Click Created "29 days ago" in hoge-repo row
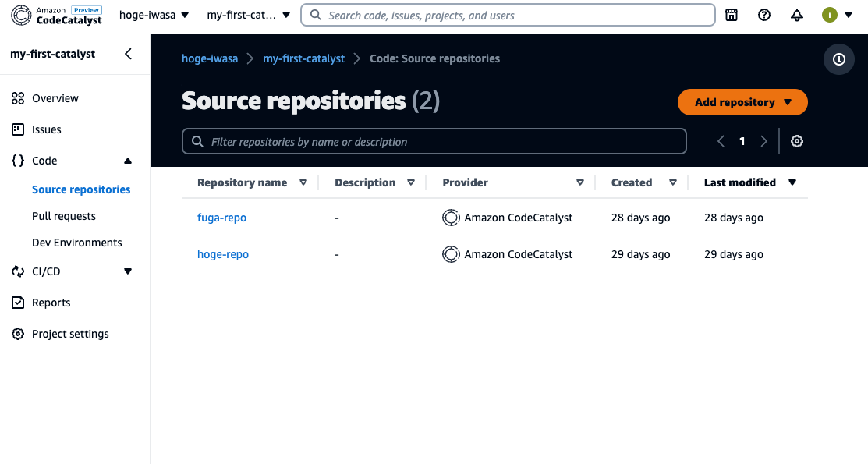The image size is (868, 464). [x=640, y=254]
